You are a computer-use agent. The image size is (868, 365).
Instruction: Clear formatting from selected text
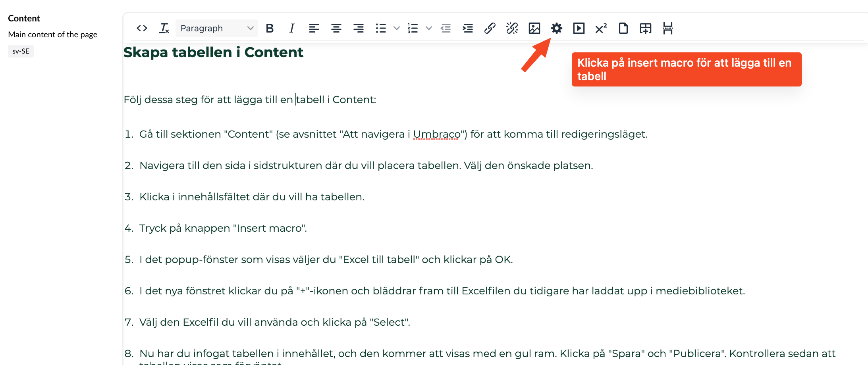[x=164, y=28]
